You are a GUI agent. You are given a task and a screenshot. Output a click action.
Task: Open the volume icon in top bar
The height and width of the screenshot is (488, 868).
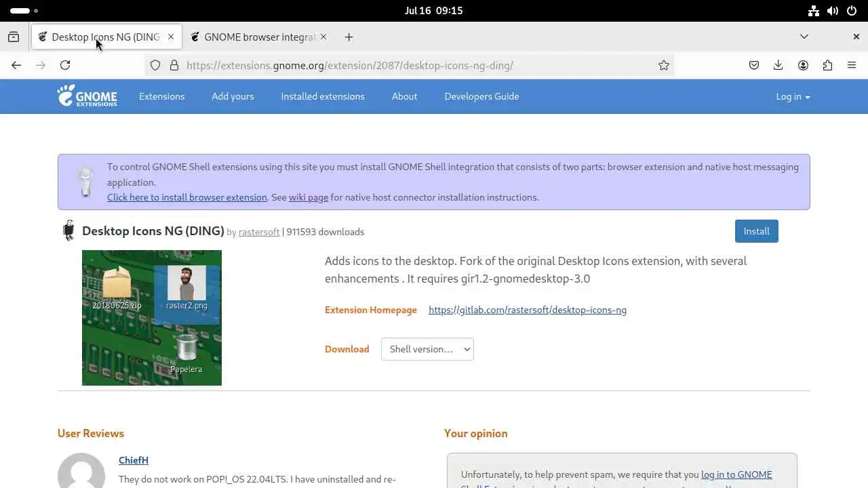tap(833, 11)
